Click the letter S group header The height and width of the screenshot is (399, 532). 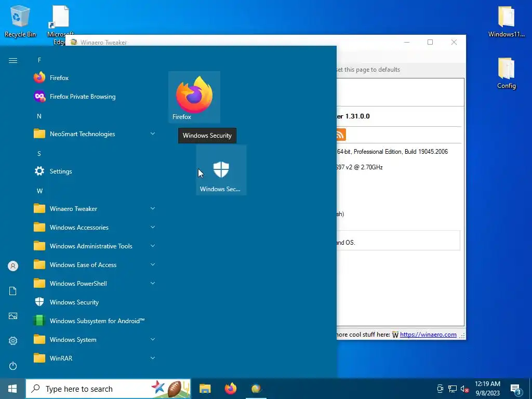point(39,154)
